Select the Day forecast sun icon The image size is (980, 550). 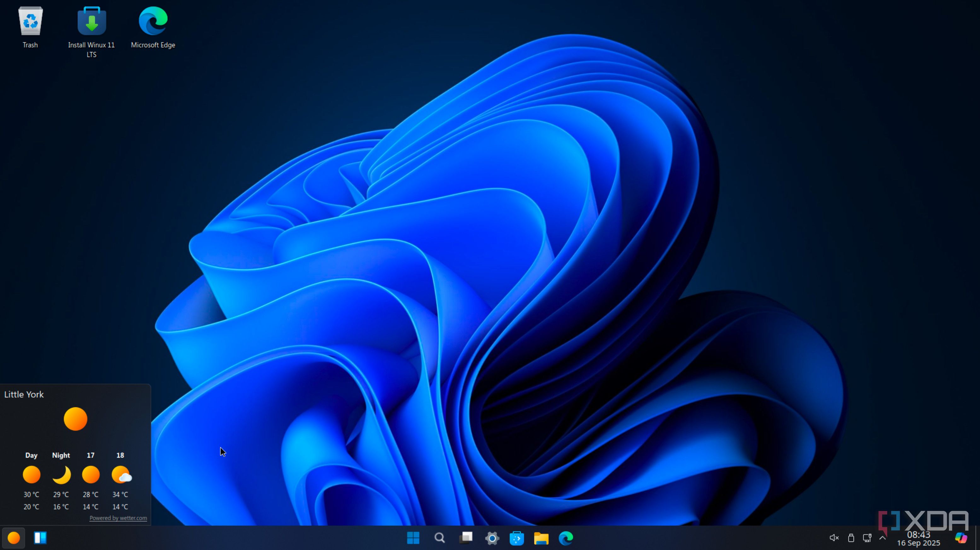click(32, 475)
